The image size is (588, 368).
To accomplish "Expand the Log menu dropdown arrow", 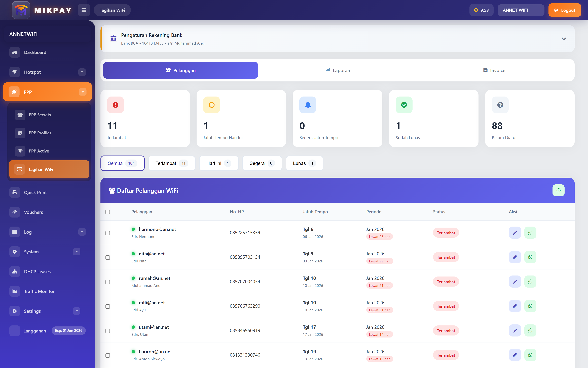I will [x=82, y=232].
